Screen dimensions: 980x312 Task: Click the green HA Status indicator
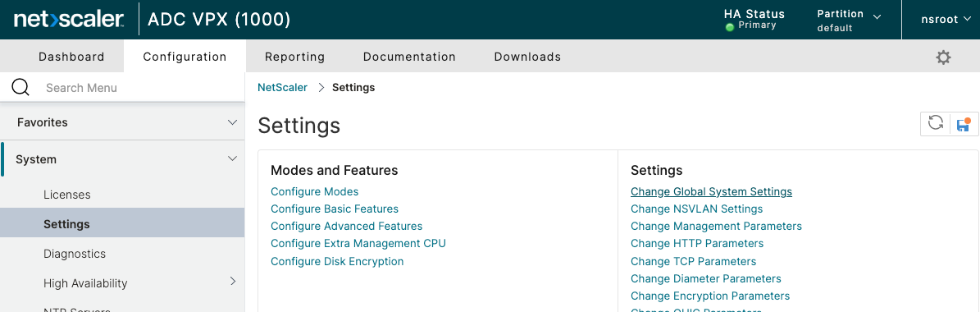tap(729, 27)
